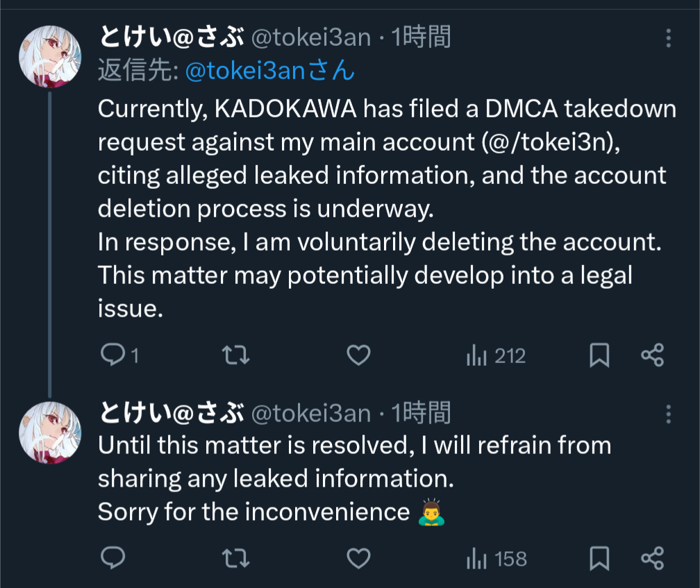Like the 'Sorry for the inconvenience' tweet
This screenshot has height=588, width=700.
pos(358,557)
